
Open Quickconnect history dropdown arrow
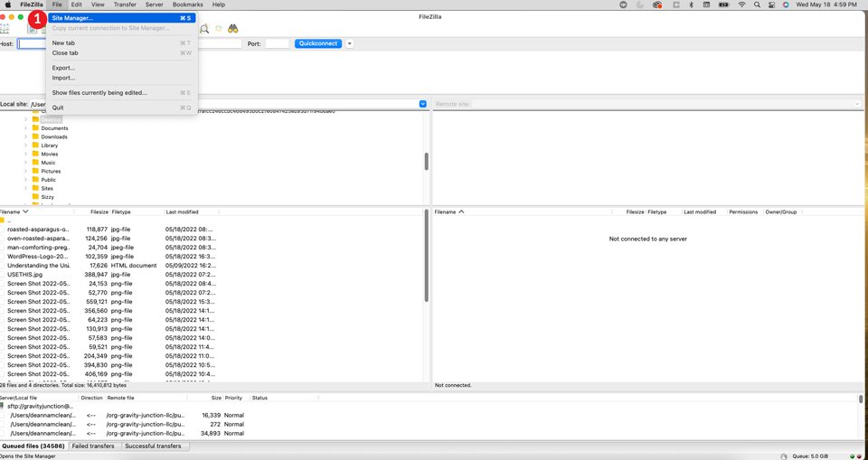coord(349,43)
